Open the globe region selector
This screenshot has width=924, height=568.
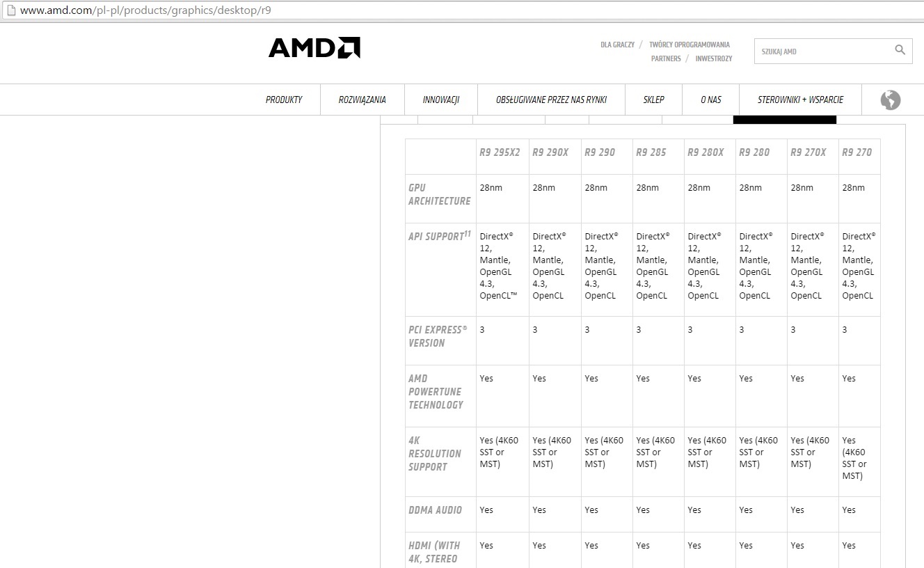coord(890,100)
